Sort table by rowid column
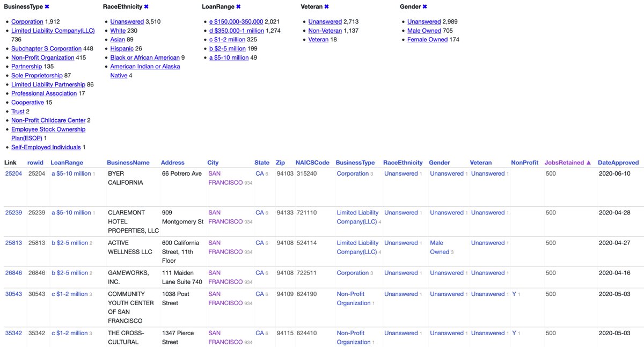The width and height of the screenshot is (644, 347). tap(35, 162)
